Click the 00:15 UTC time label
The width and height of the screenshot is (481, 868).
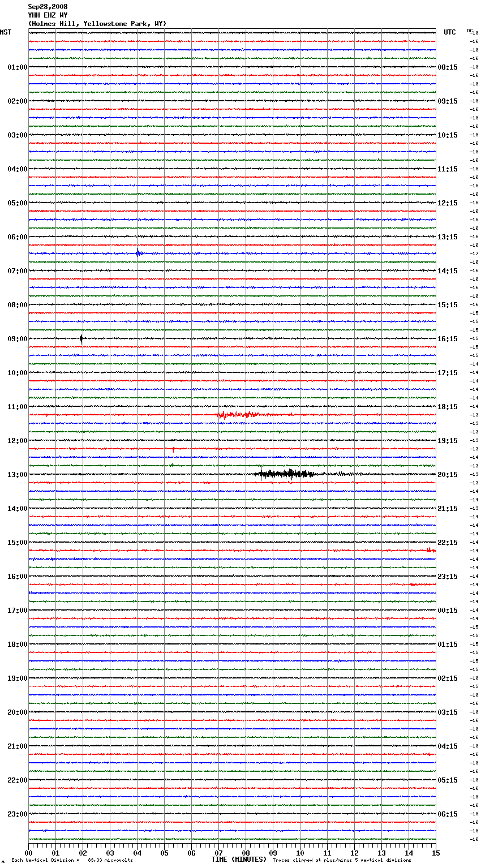448,611
